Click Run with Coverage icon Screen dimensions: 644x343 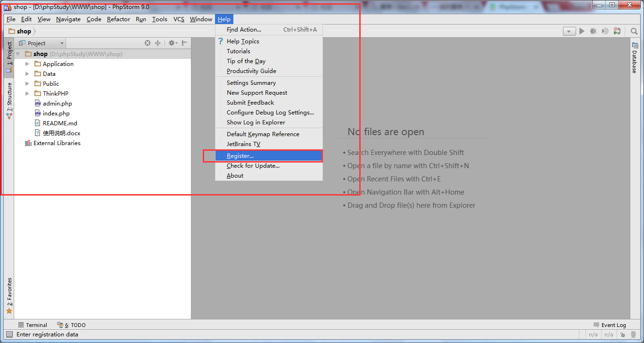605,31
